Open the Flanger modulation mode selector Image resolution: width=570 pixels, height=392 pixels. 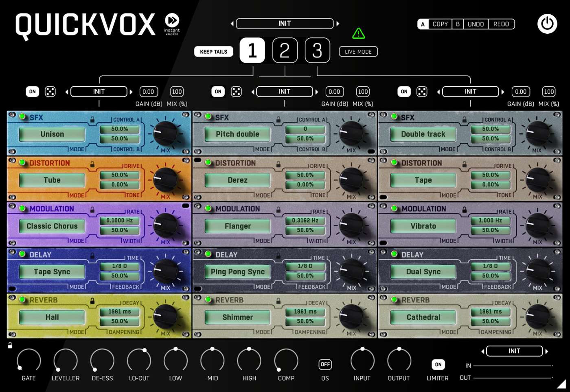coord(237,226)
